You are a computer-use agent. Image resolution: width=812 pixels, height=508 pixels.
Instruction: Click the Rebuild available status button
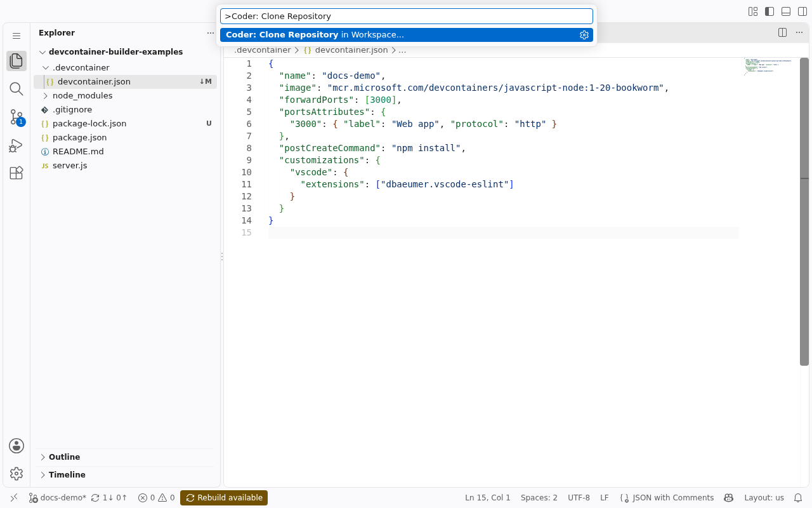point(224,498)
